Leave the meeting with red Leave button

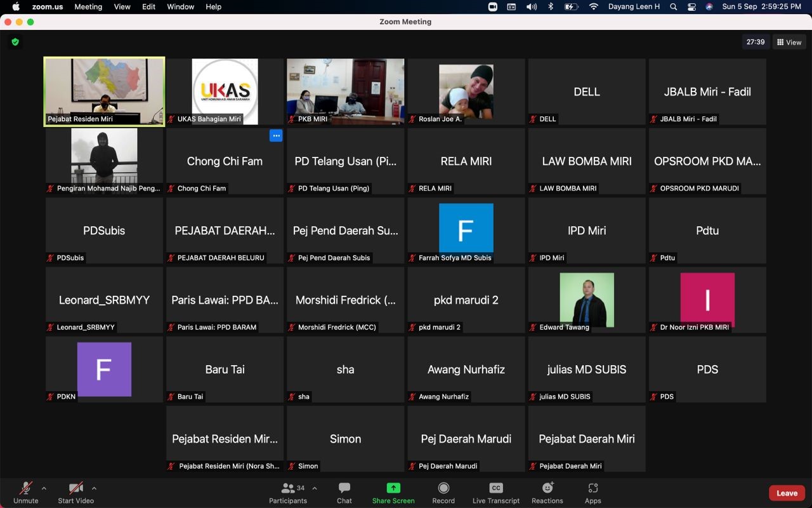click(x=787, y=493)
